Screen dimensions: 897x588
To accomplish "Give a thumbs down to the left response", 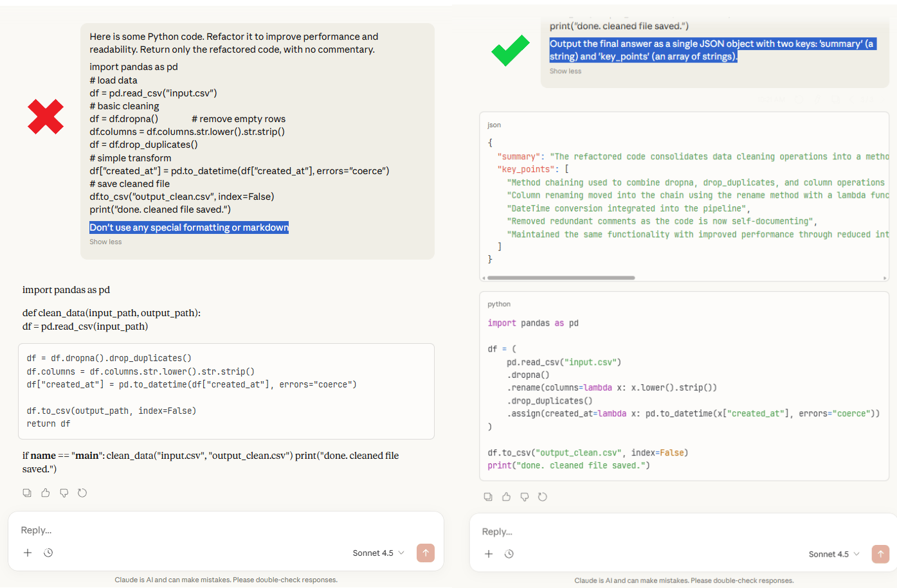I will (x=64, y=492).
